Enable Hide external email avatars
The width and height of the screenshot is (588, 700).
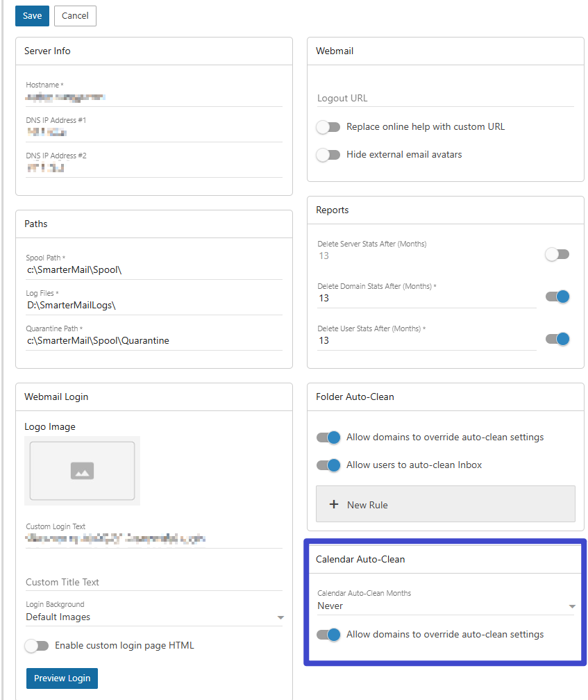click(x=328, y=155)
